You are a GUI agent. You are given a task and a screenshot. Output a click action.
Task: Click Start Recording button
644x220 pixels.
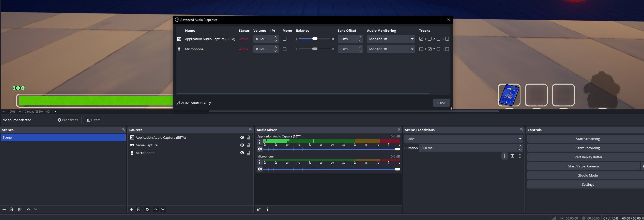(x=588, y=148)
